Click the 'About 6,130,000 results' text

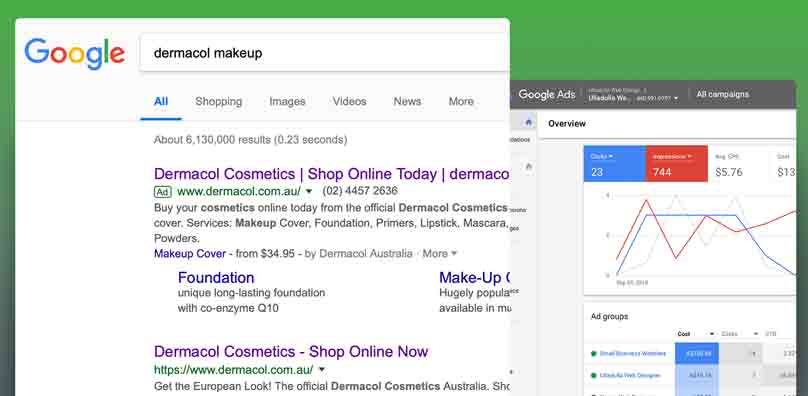250,140
